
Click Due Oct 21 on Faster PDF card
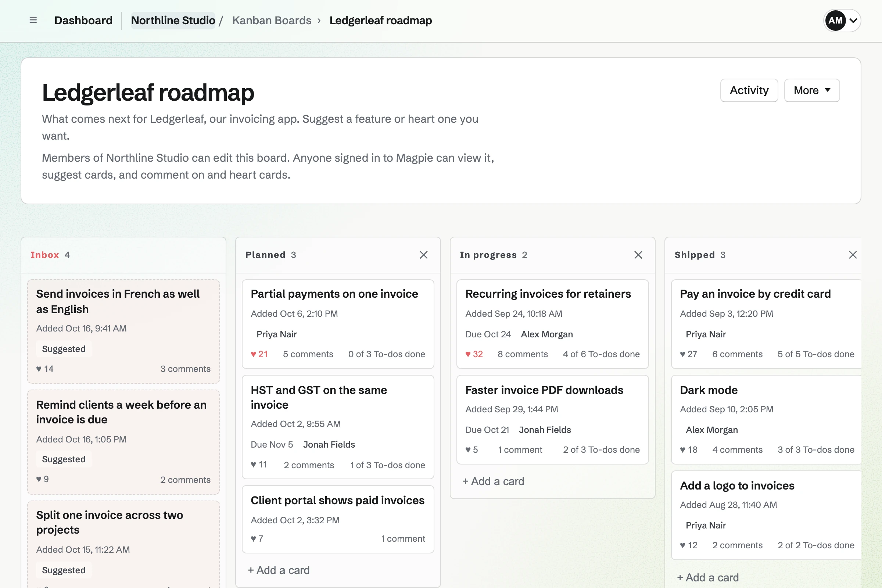487,430
